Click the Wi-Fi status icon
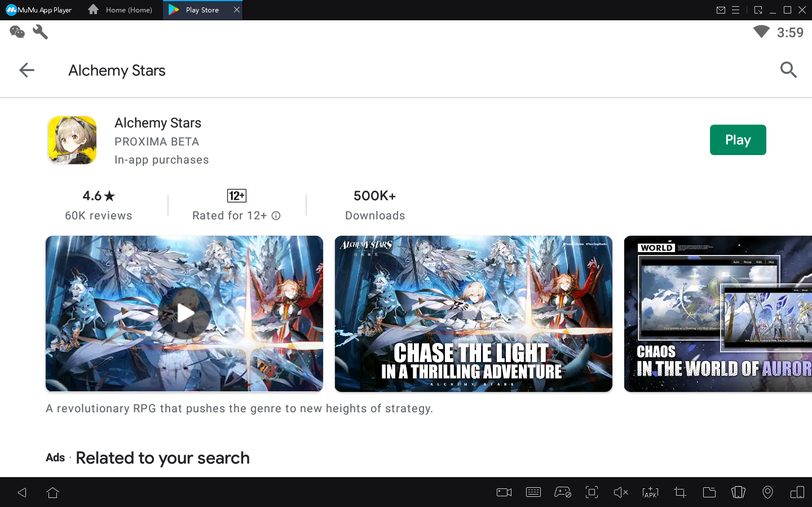 tap(761, 32)
